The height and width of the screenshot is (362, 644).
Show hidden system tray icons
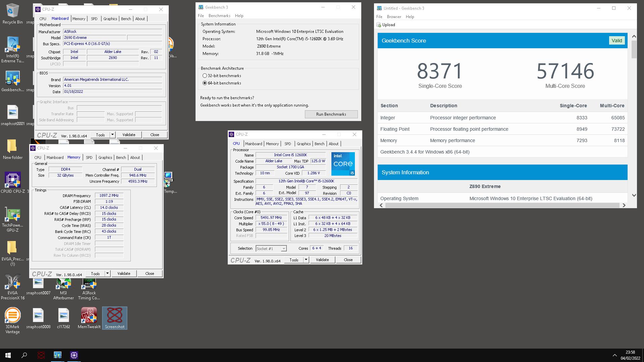pyautogui.click(x=614, y=355)
